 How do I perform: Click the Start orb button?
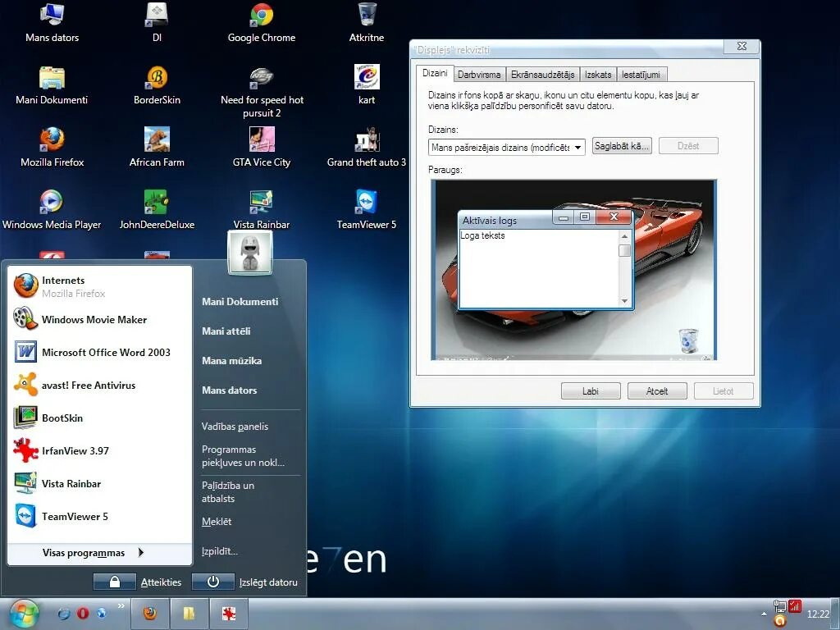[24, 614]
